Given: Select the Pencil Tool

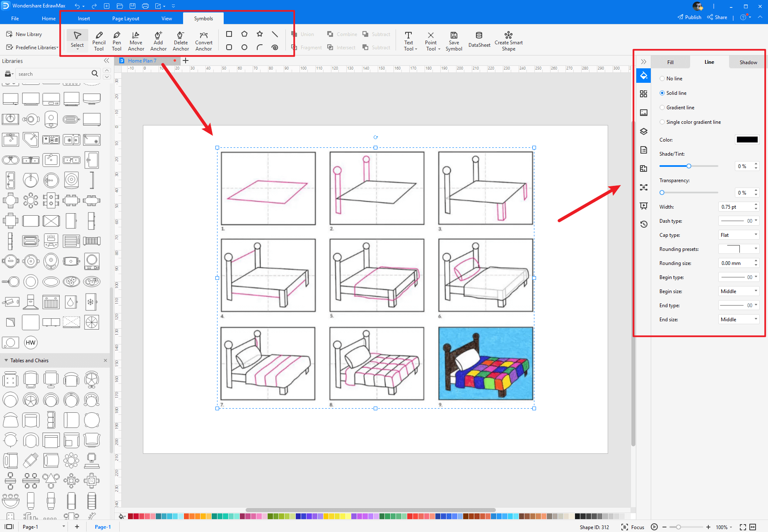Looking at the screenshot, I should 99,41.
